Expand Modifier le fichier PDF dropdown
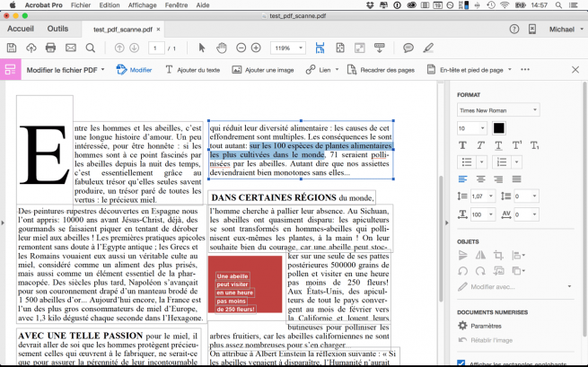588x367 pixels. tap(66, 70)
